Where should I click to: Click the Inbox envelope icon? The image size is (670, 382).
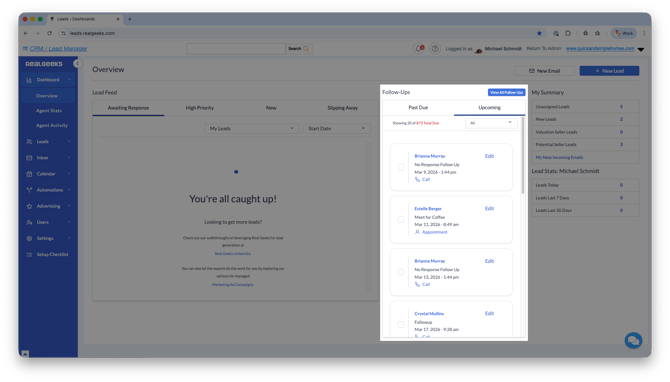click(x=29, y=158)
